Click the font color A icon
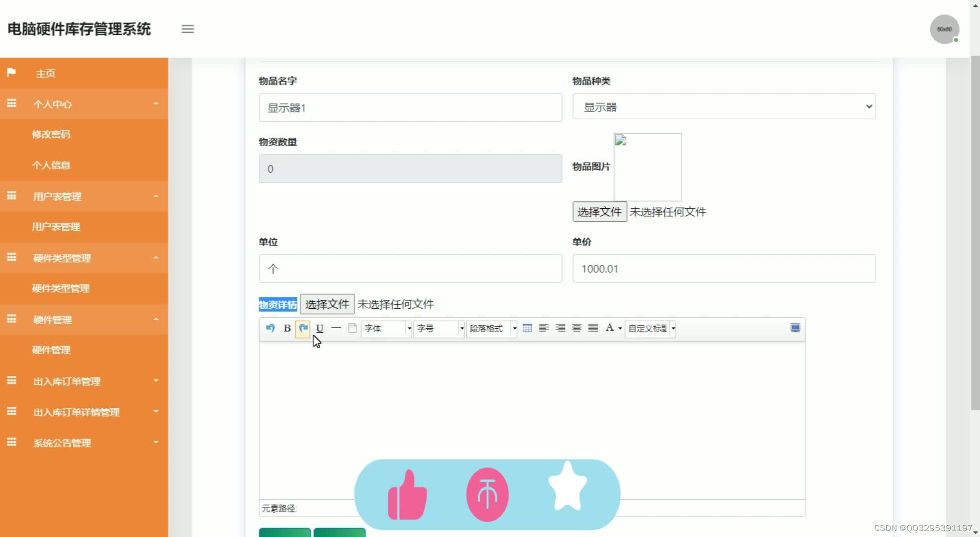This screenshot has width=980, height=537. pyautogui.click(x=609, y=328)
